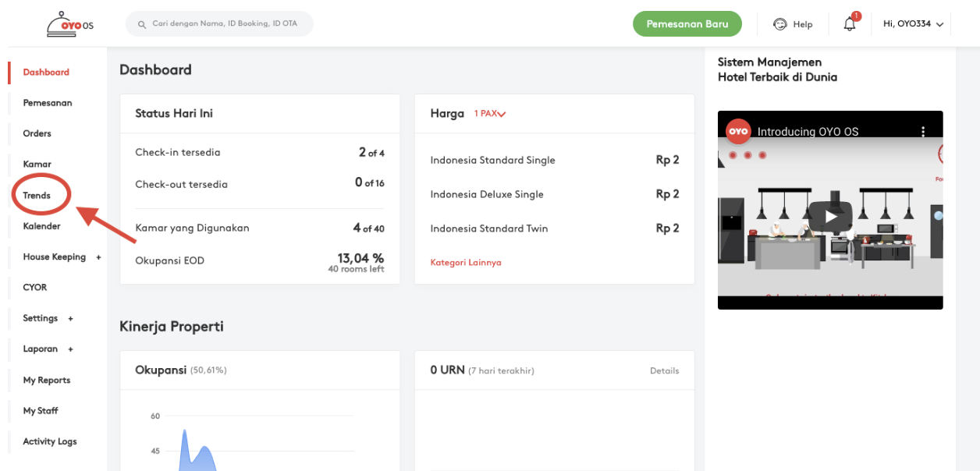980x471 pixels.
Task: Open Pemesanan in sidebar
Action: tap(48, 103)
